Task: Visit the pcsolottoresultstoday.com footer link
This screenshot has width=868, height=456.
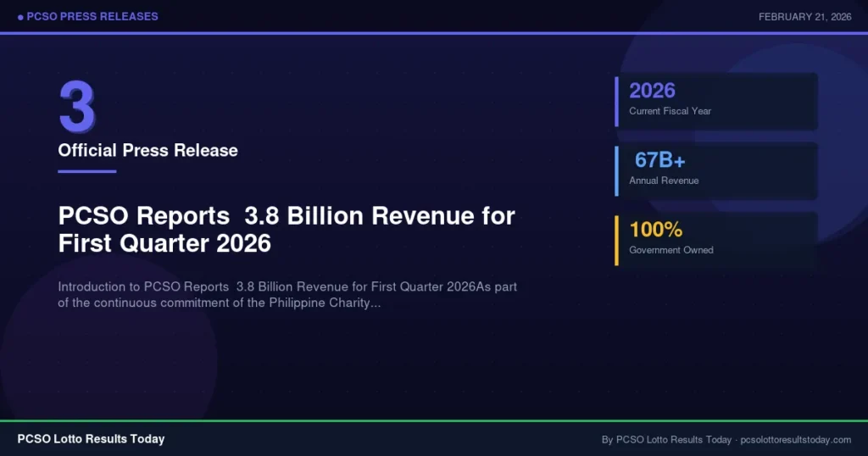Action: point(795,440)
